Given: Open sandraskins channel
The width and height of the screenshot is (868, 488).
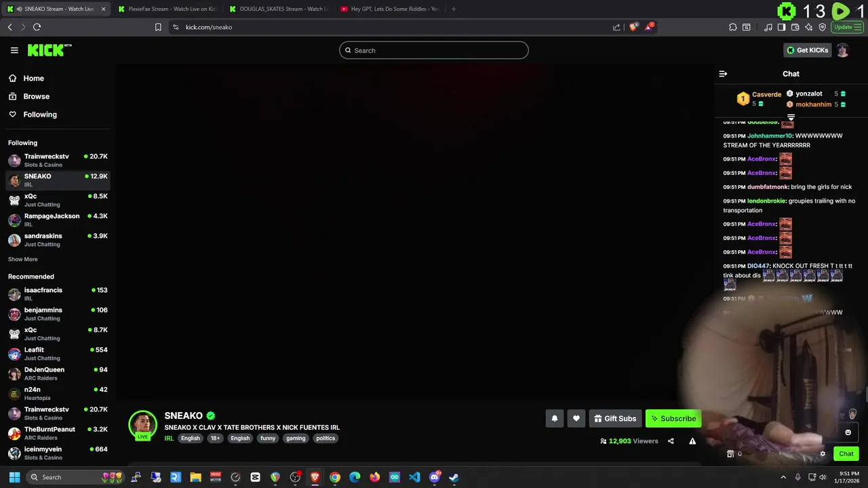Looking at the screenshot, I should point(57,240).
